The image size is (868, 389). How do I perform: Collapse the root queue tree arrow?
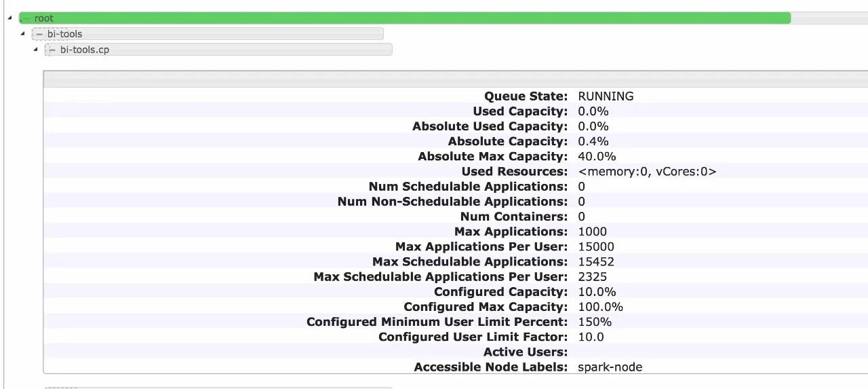[9, 18]
